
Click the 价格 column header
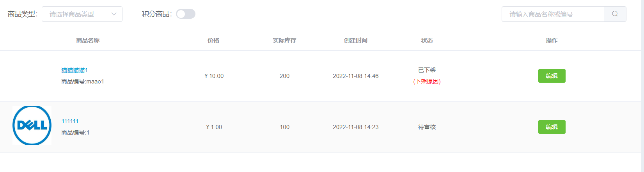click(x=213, y=41)
